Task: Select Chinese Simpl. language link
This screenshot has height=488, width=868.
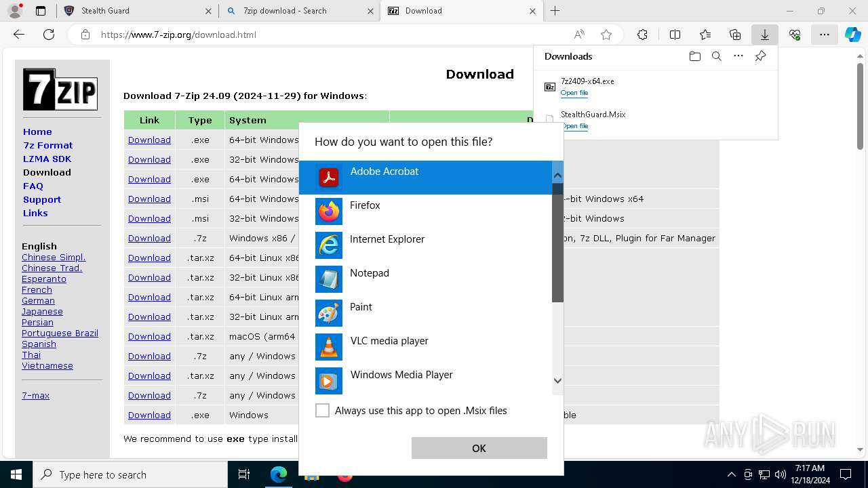Action: pos(54,257)
